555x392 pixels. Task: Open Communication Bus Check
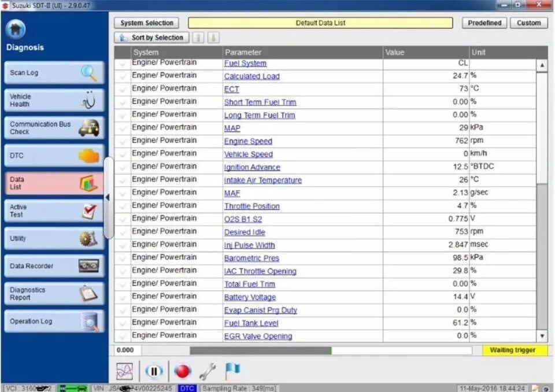tap(54, 128)
